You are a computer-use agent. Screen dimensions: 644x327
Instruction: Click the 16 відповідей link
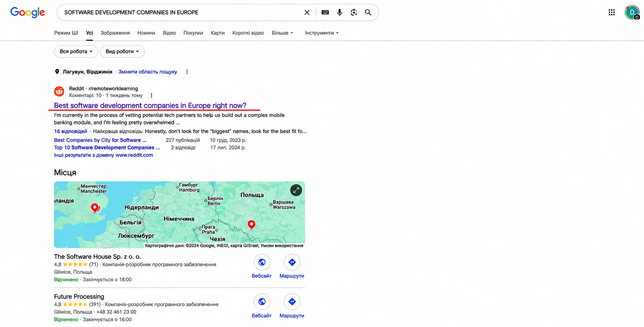(71, 131)
